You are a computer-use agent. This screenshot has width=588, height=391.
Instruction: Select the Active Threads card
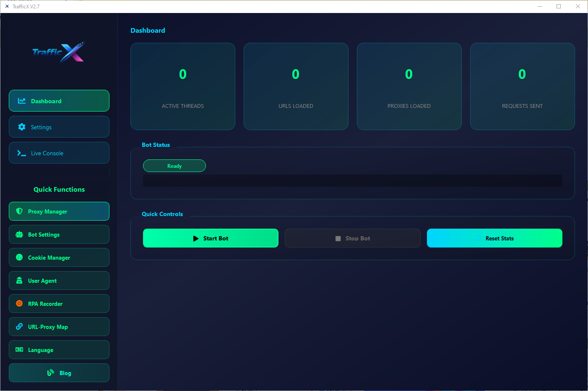coord(183,86)
